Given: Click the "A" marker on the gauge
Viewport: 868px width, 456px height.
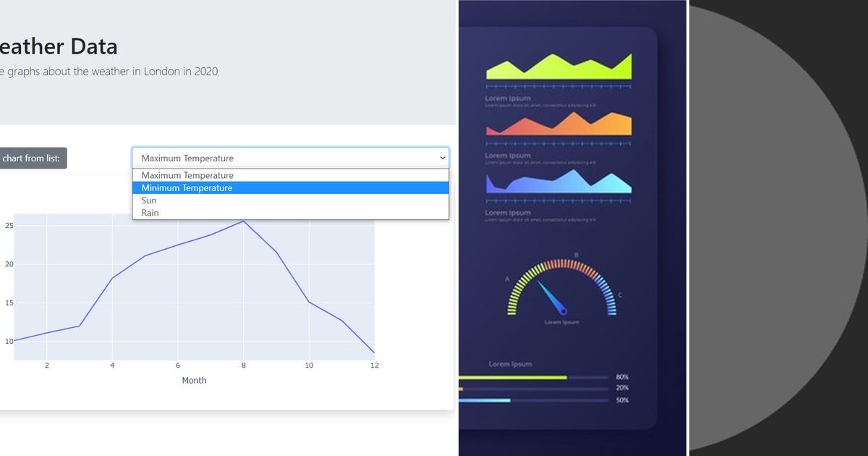Looking at the screenshot, I should pyautogui.click(x=509, y=277).
